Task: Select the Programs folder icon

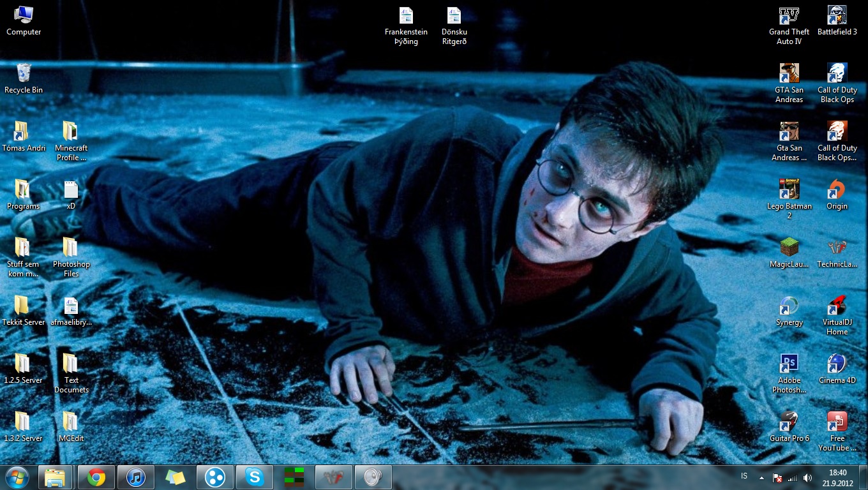Action: (x=24, y=195)
